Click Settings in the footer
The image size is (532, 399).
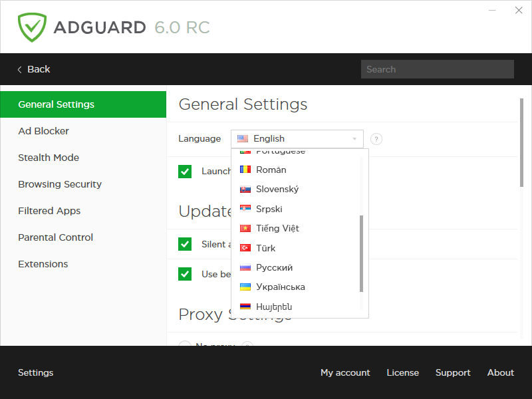36,372
